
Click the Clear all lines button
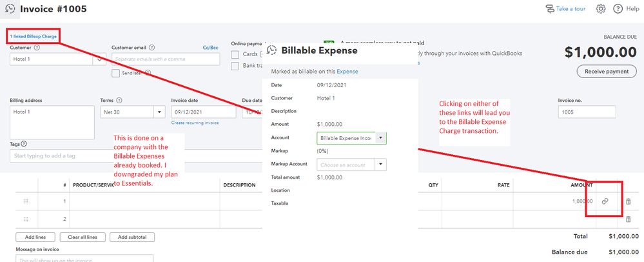82,237
